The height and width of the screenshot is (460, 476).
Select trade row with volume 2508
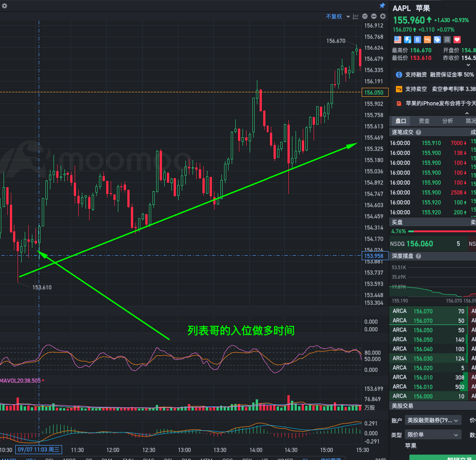(x=429, y=193)
